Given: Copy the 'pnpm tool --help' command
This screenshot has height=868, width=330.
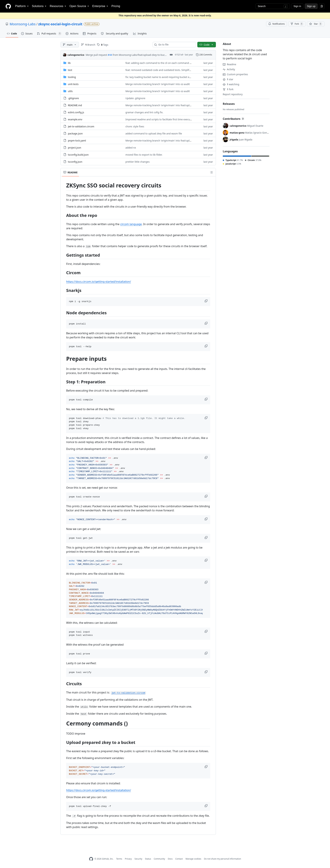Looking at the screenshot, I should pos(206,346).
